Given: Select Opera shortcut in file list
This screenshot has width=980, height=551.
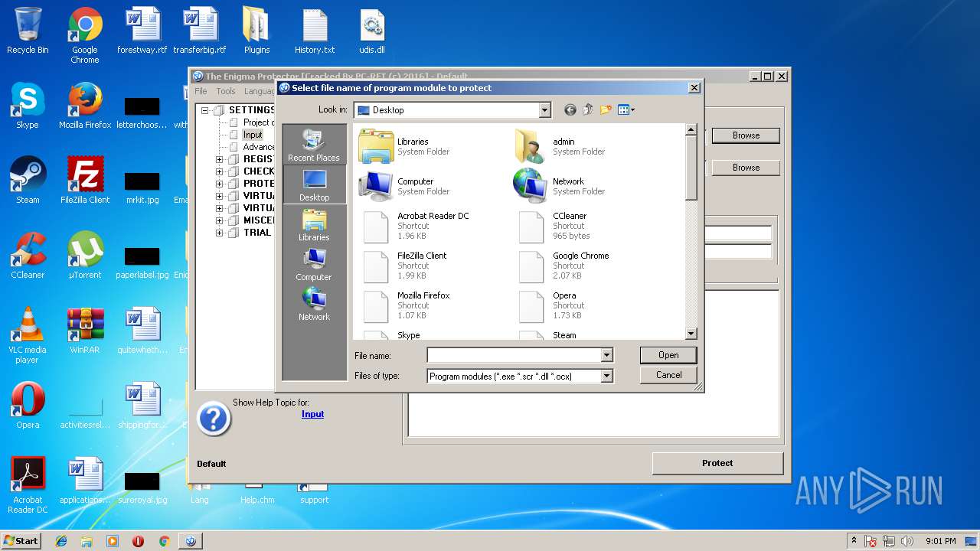Looking at the screenshot, I should (x=550, y=305).
